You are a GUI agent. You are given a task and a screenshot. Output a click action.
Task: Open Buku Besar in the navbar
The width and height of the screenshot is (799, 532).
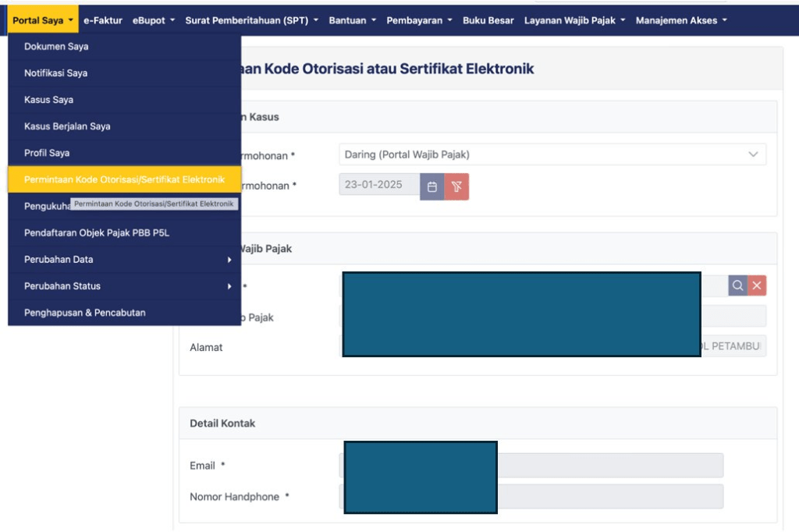tap(488, 20)
